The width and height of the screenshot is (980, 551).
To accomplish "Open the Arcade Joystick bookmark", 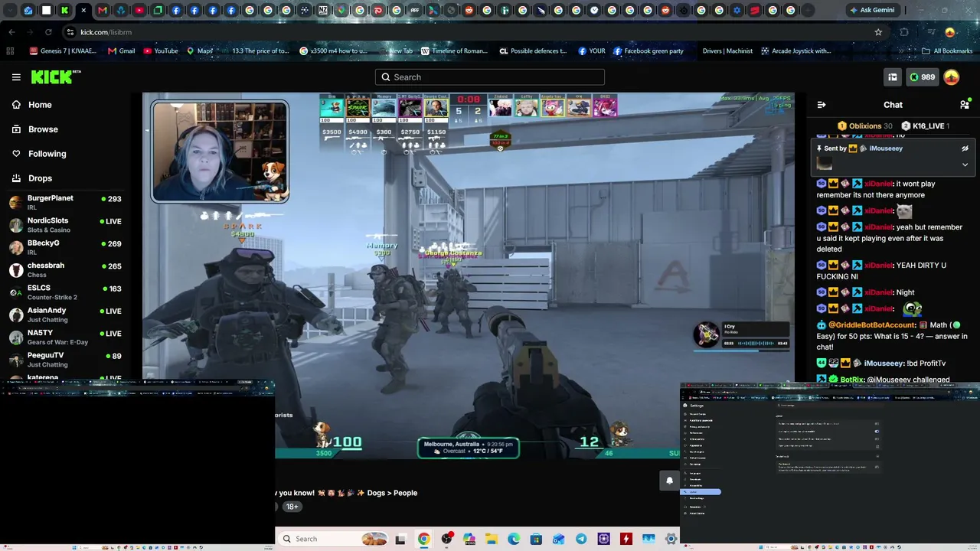I will coord(796,51).
